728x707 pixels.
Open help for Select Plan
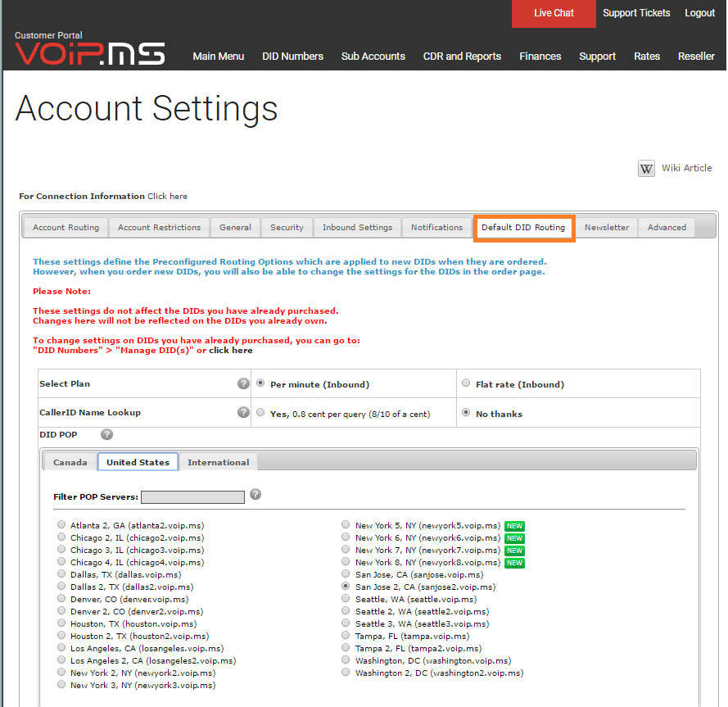point(243,383)
